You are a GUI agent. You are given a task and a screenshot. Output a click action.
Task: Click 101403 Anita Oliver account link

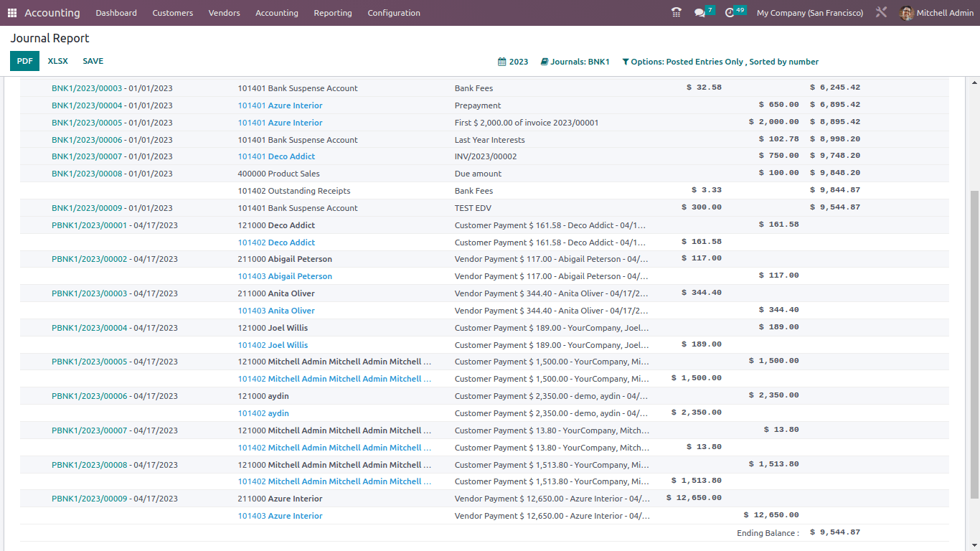click(x=276, y=311)
